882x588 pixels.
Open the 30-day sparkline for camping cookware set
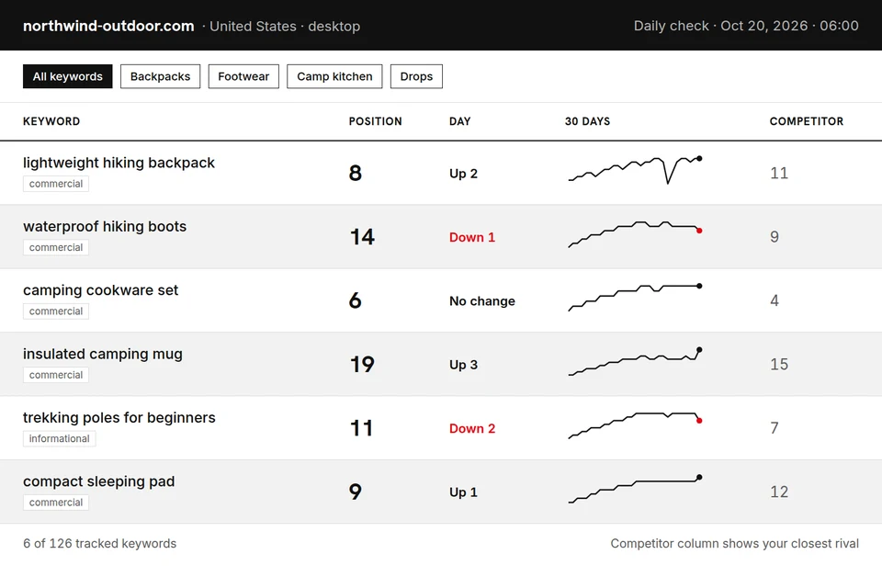[x=635, y=298]
